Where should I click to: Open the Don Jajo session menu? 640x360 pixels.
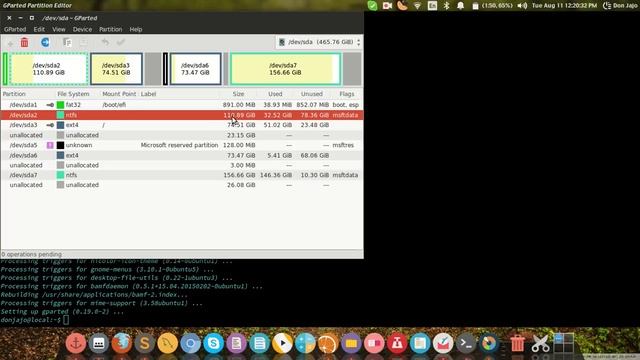click(621, 6)
